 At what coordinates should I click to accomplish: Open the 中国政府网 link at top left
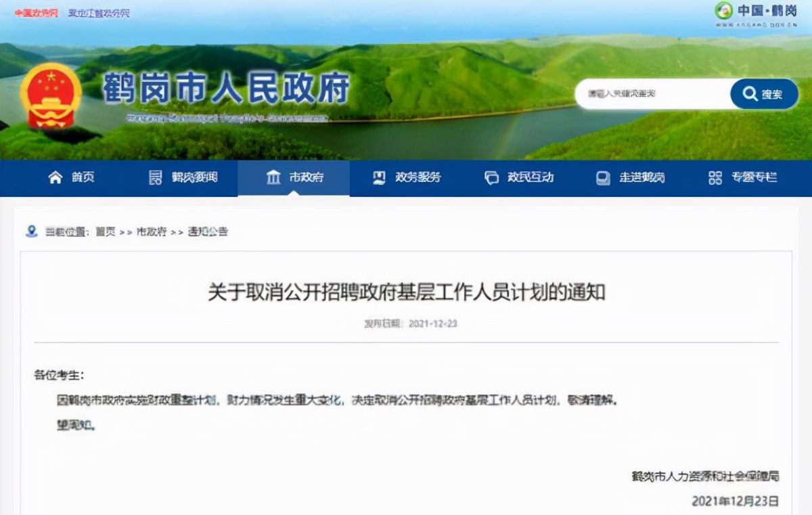[x=36, y=13]
